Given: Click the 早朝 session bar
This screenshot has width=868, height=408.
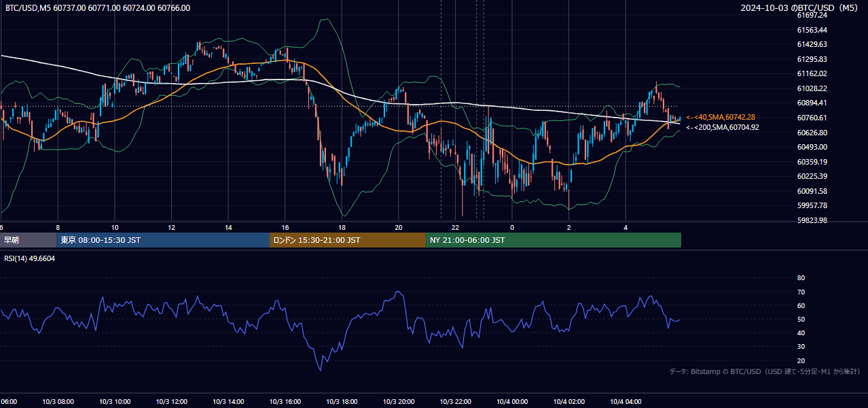Looking at the screenshot, I should coord(28,240).
